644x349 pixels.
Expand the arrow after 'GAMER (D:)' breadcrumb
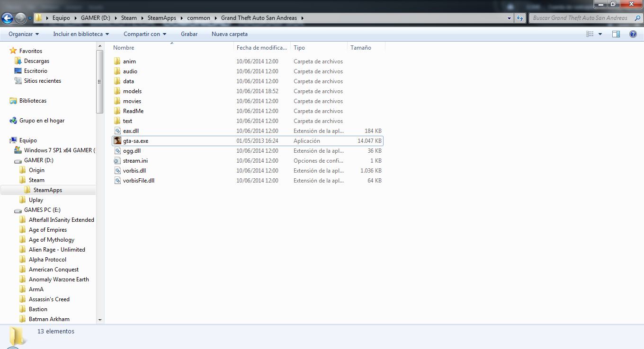coord(116,18)
